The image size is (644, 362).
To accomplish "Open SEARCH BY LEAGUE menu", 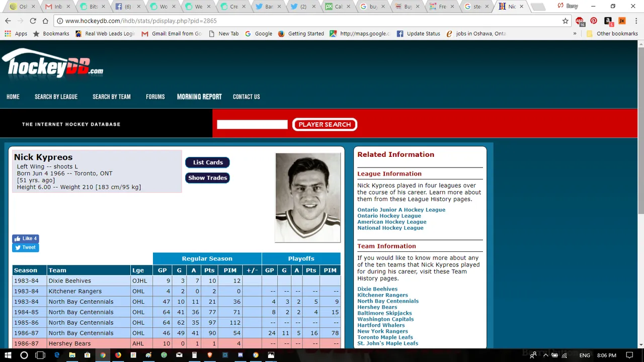I will point(56,97).
